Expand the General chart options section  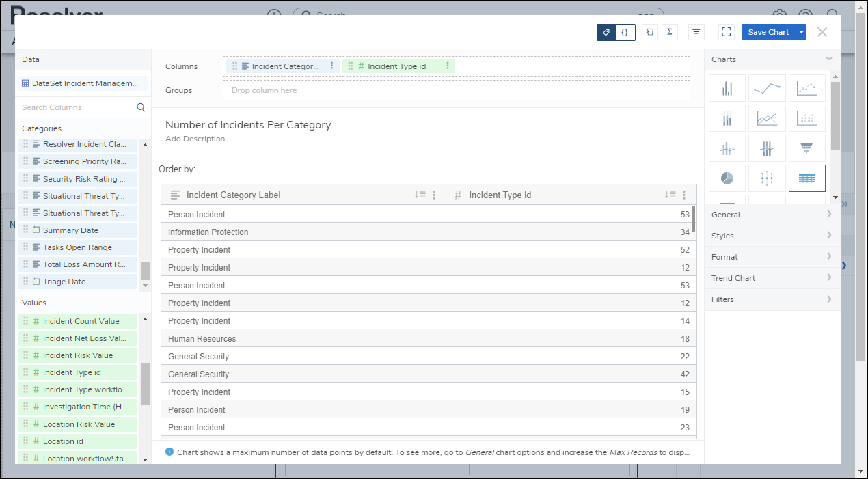[772, 215]
